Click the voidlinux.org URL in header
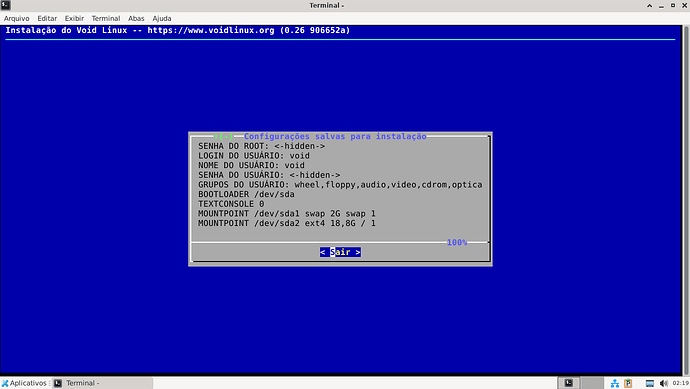 click(211, 30)
